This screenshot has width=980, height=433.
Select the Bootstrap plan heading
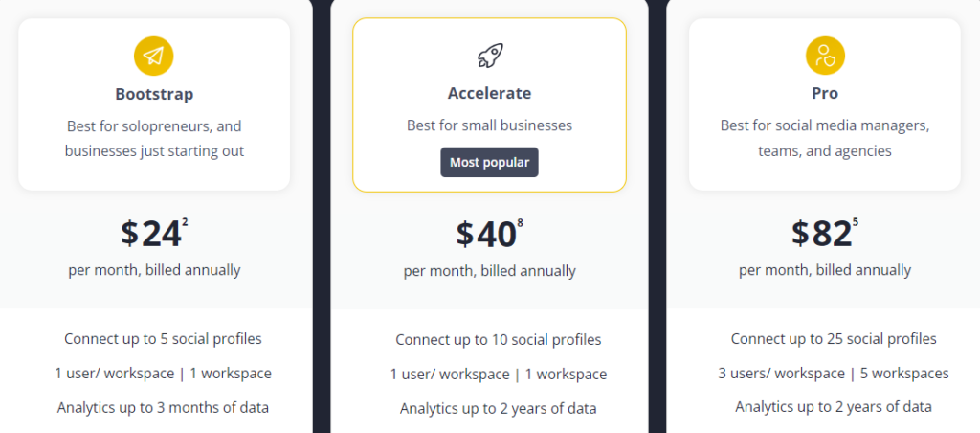tap(154, 95)
